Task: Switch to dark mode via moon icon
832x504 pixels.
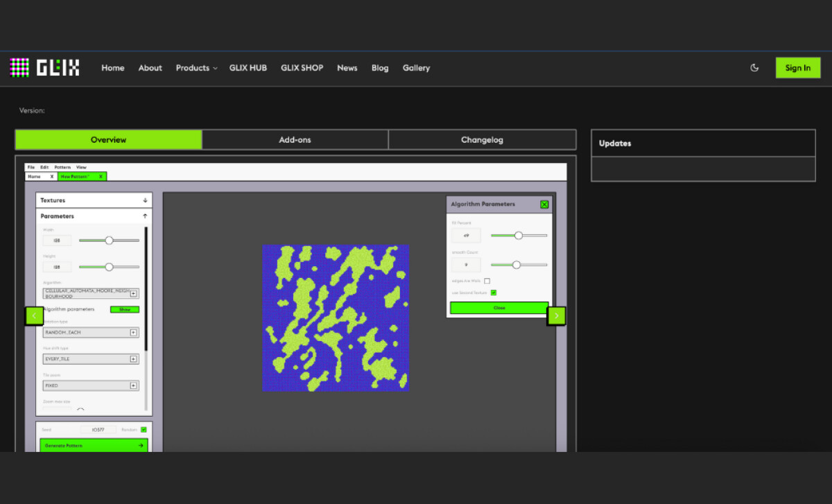Action: [754, 67]
